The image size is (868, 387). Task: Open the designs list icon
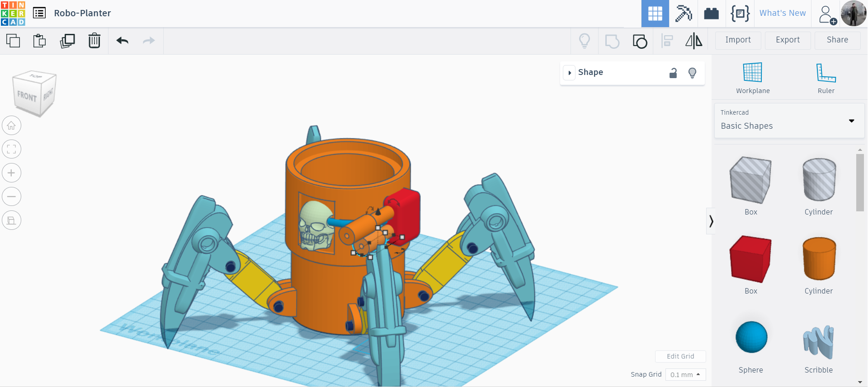(x=39, y=13)
